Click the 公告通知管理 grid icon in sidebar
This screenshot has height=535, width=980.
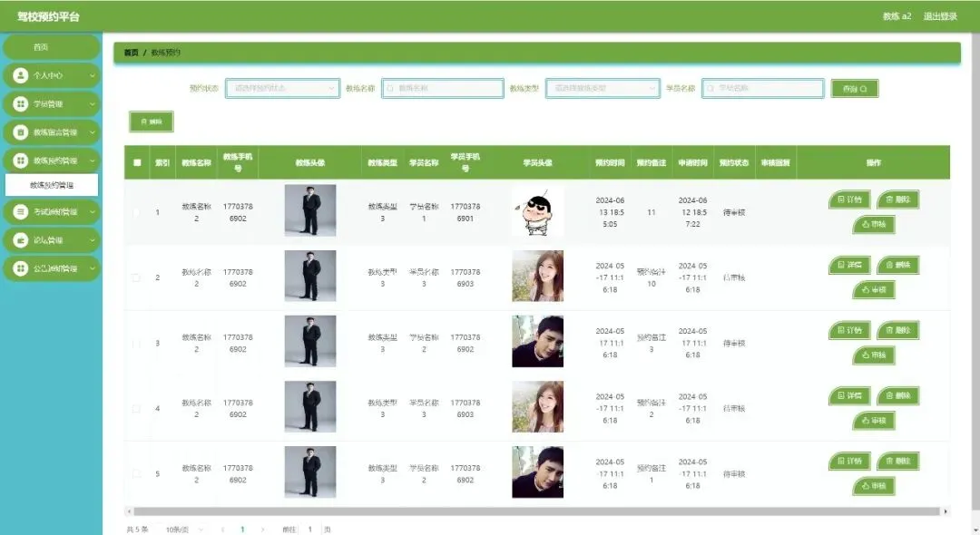21,268
